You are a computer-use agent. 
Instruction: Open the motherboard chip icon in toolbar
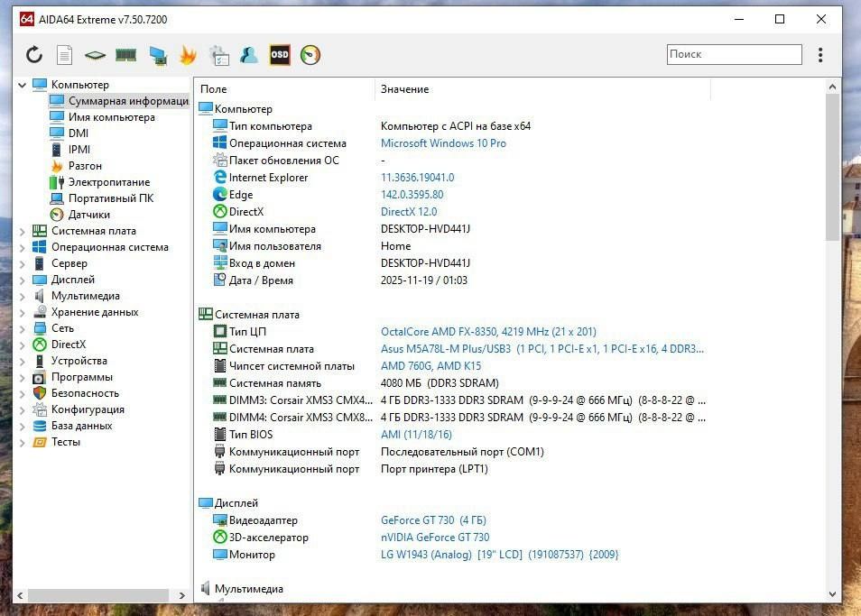pos(95,55)
